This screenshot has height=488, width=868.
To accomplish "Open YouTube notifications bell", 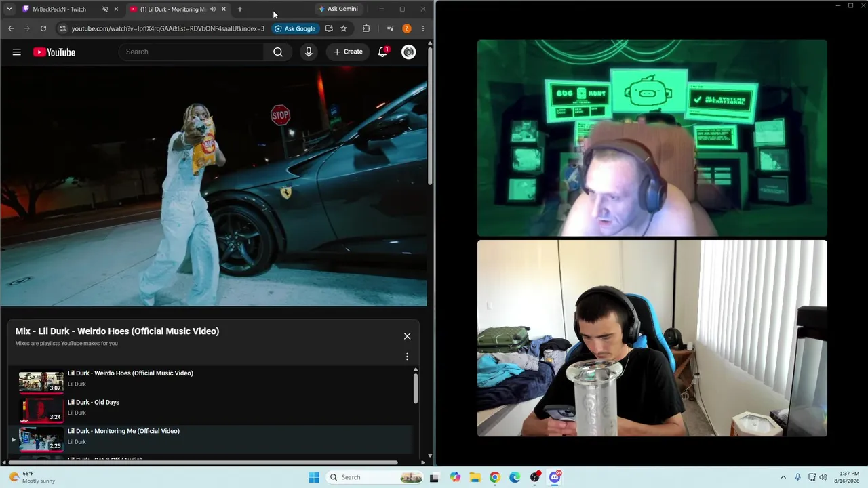I will point(382,52).
